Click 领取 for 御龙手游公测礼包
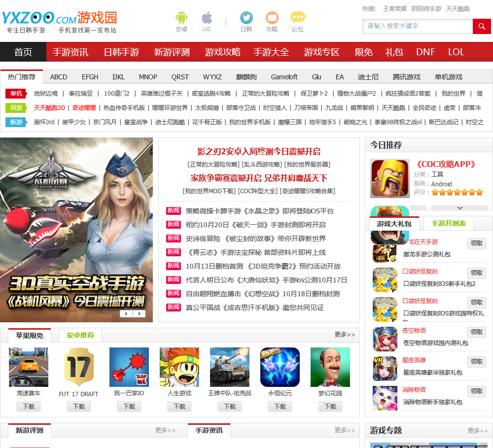 pyautogui.click(x=477, y=243)
